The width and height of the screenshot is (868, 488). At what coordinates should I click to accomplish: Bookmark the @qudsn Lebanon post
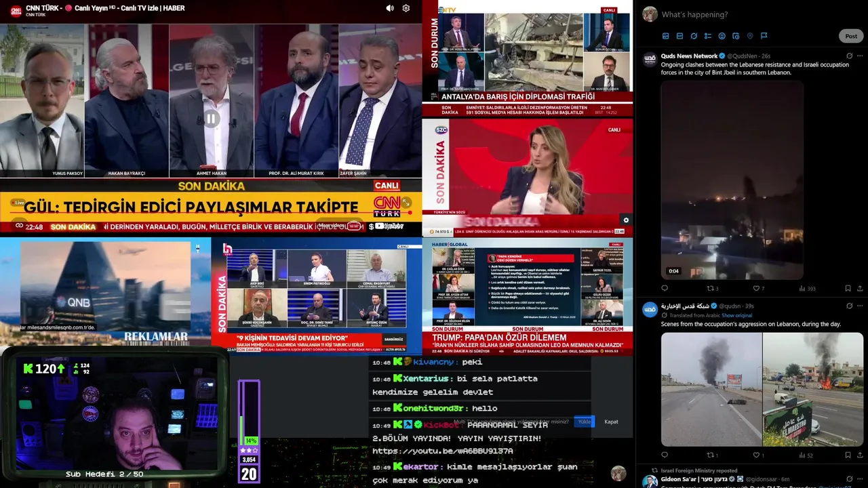(848, 455)
